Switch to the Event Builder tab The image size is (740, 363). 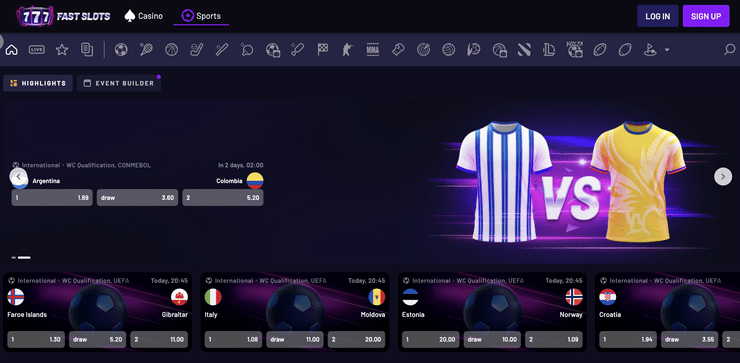click(119, 83)
